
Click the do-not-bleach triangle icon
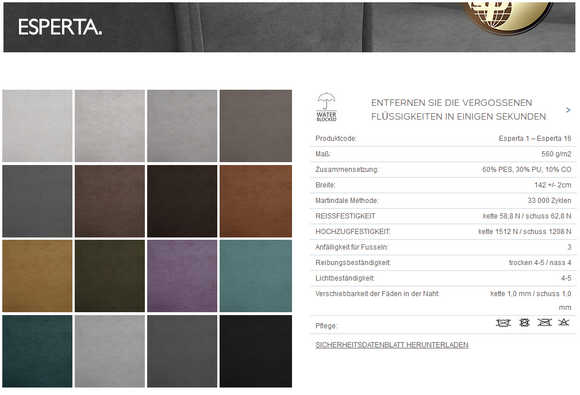click(564, 323)
